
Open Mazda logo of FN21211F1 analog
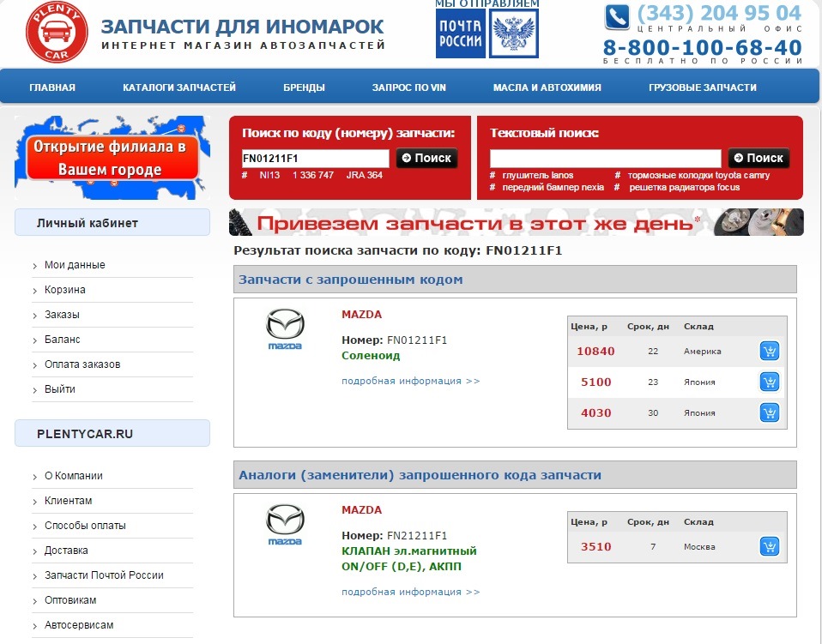pos(285,525)
